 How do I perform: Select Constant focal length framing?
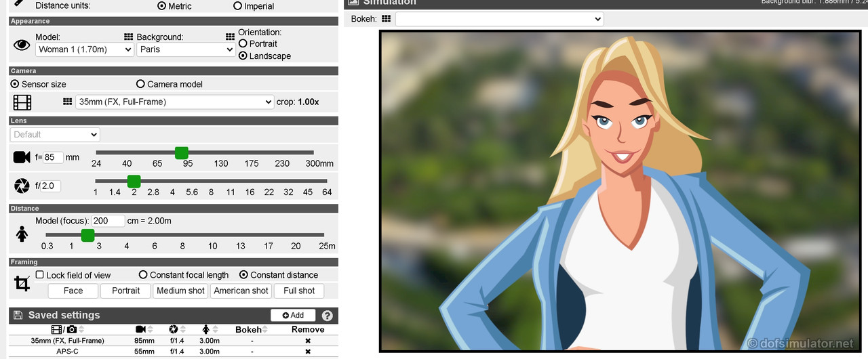[143, 275]
